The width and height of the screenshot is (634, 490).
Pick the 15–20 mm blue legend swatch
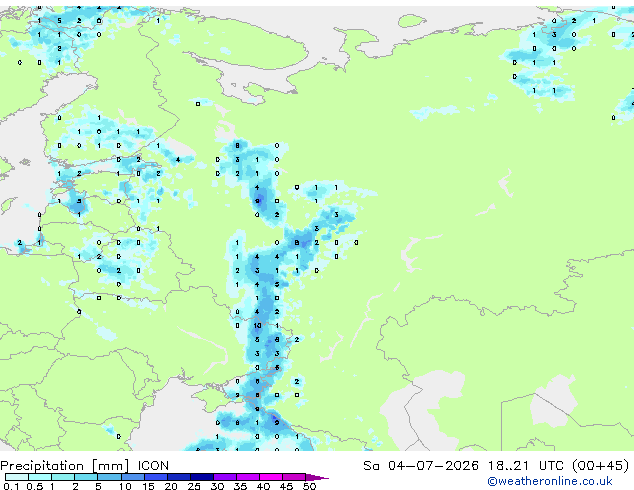155,477
